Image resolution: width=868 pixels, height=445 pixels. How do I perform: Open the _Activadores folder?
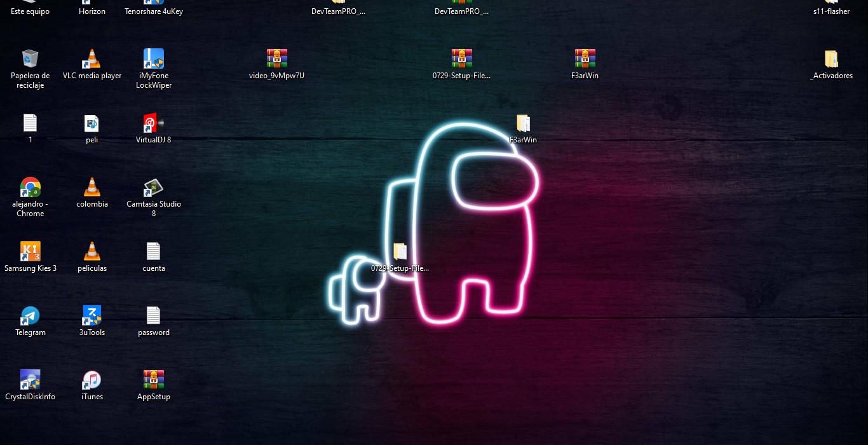[831, 60]
